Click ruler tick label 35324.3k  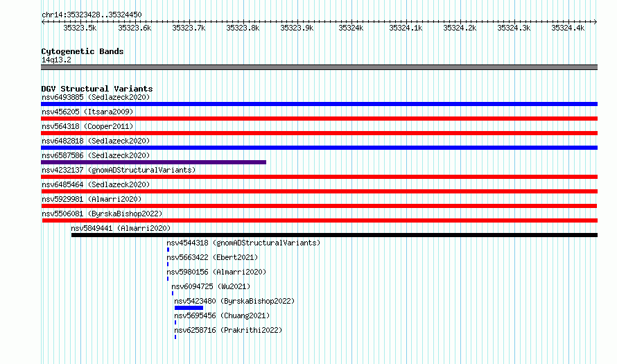point(514,28)
